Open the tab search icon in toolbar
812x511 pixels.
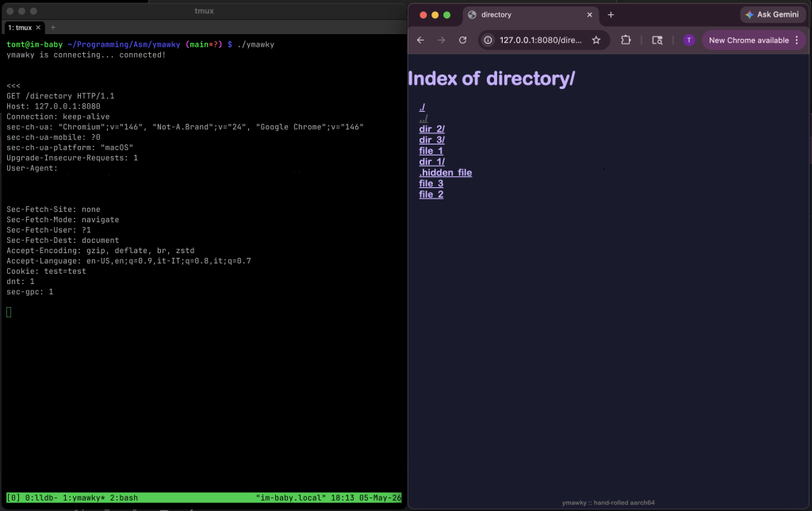click(657, 40)
